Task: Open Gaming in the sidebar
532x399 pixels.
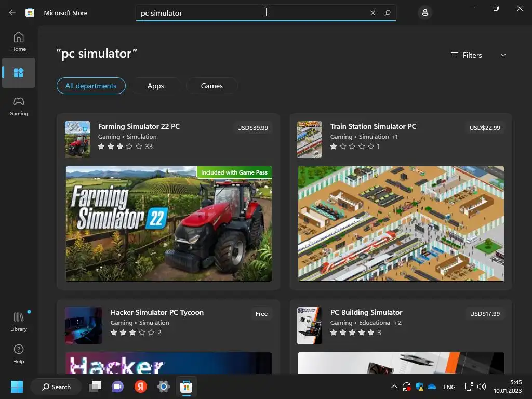Action: 19,106
